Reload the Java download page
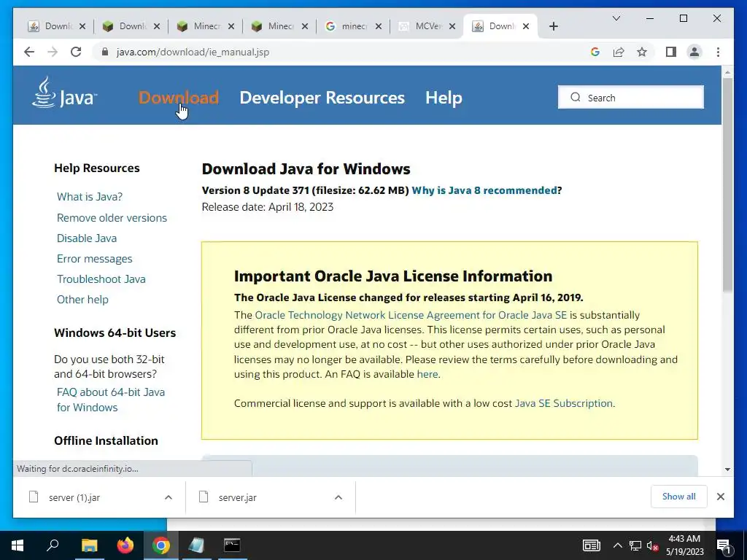This screenshot has width=747, height=560. click(x=76, y=52)
